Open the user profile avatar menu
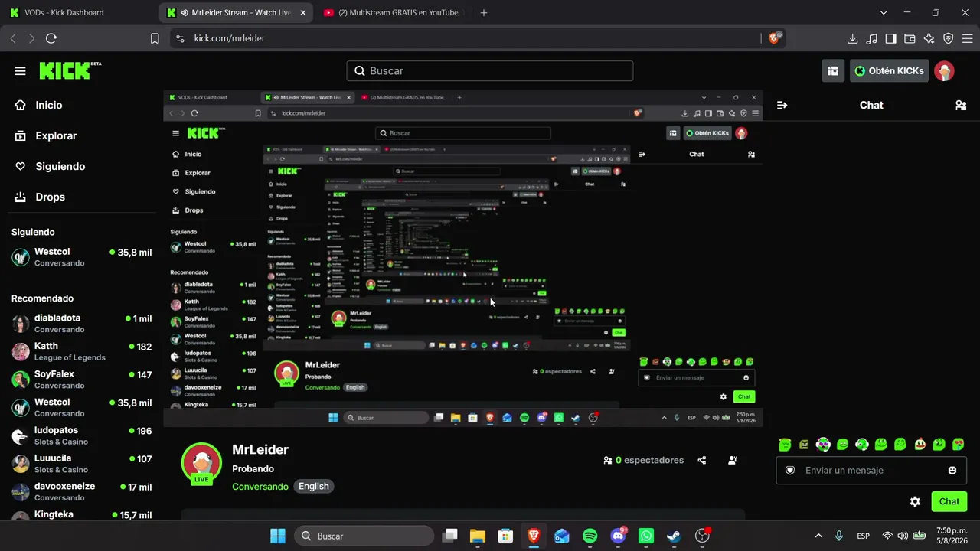This screenshot has height=551, width=980. tap(944, 71)
